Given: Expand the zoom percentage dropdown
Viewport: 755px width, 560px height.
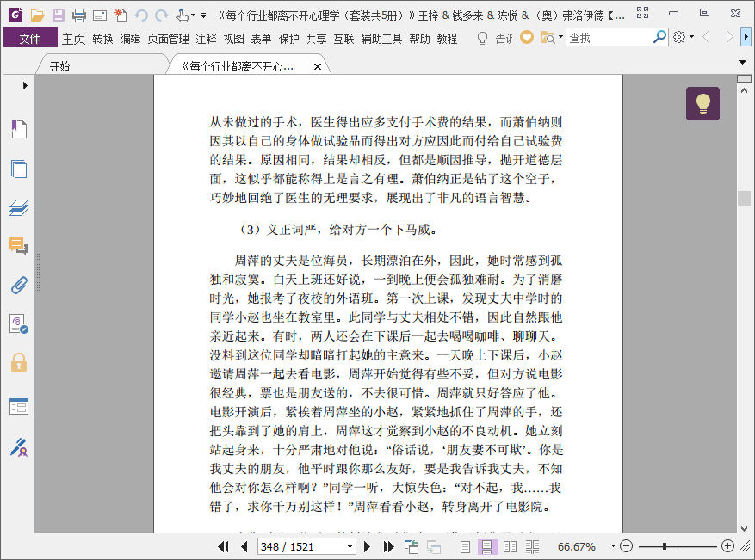Looking at the screenshot, I should coord(613,546).
